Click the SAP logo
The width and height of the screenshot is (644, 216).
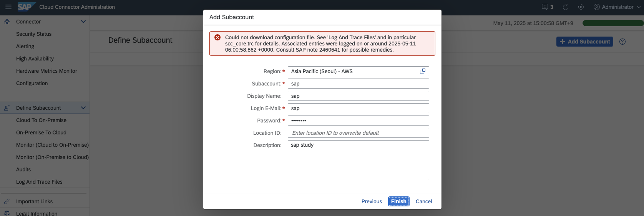click(27, 7)
